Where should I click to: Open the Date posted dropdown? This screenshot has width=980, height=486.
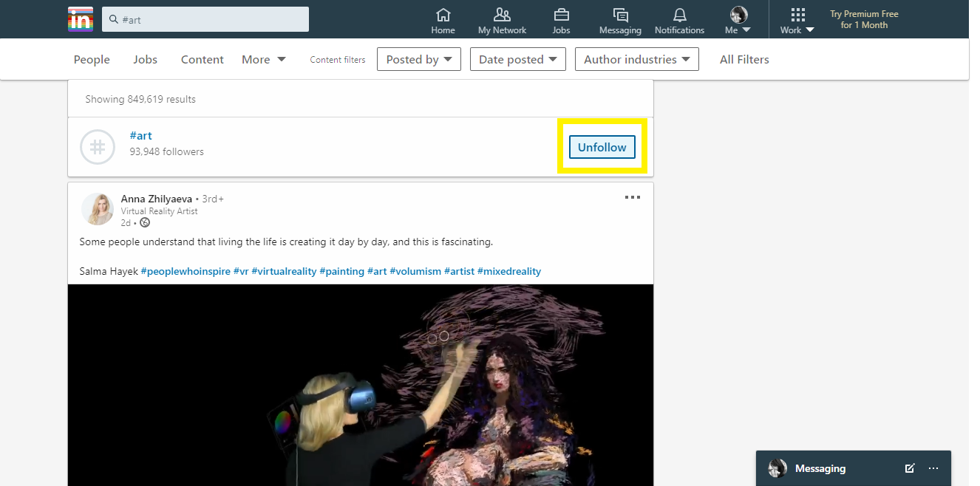coord(518,59)
